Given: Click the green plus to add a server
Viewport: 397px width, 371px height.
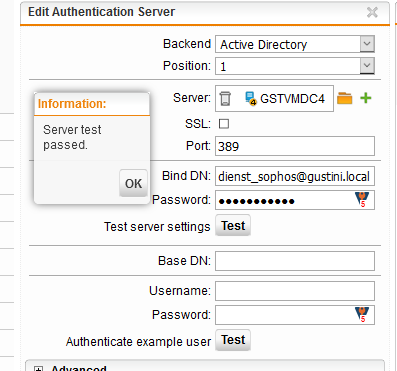Looking at the screenshot, I should pyautogui.click(x=366, y=98).
